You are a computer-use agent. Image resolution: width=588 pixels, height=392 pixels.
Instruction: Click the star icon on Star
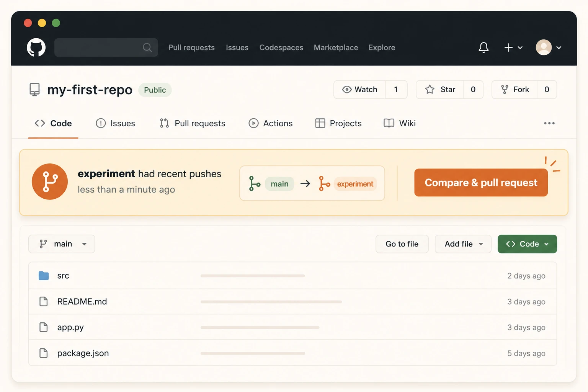pos(430,90)
